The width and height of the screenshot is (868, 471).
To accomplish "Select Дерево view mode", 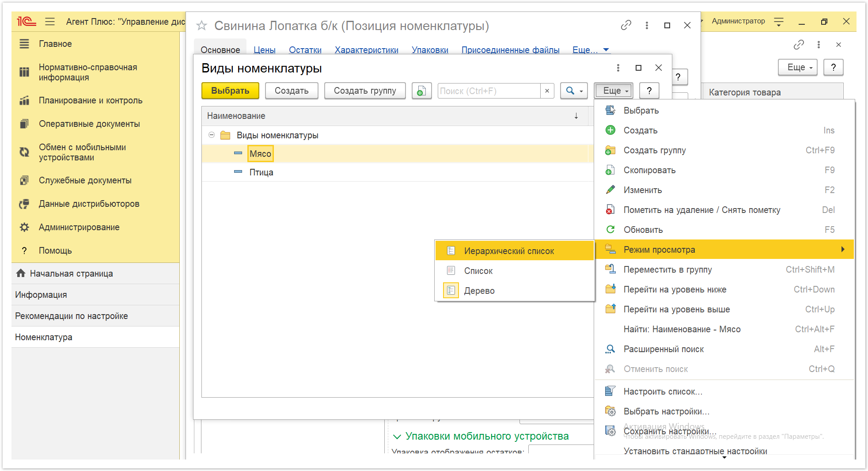I will click(x=514, y=291).
